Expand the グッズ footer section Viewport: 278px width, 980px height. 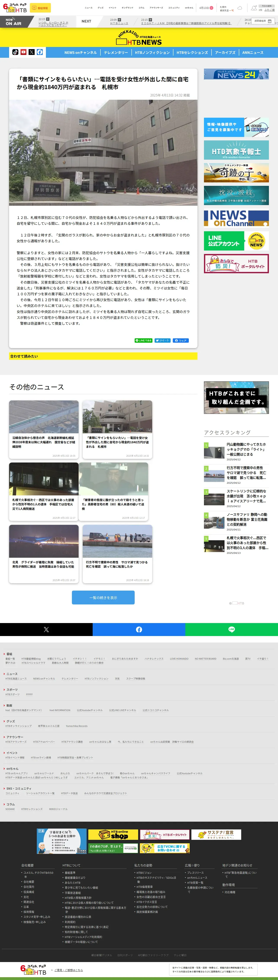(10, 721)
